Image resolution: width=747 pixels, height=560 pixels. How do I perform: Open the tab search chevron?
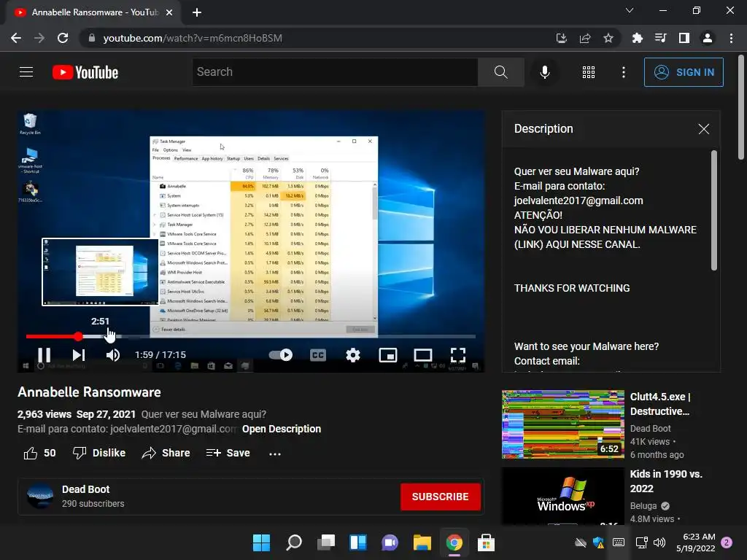click(x=630, y=10)
